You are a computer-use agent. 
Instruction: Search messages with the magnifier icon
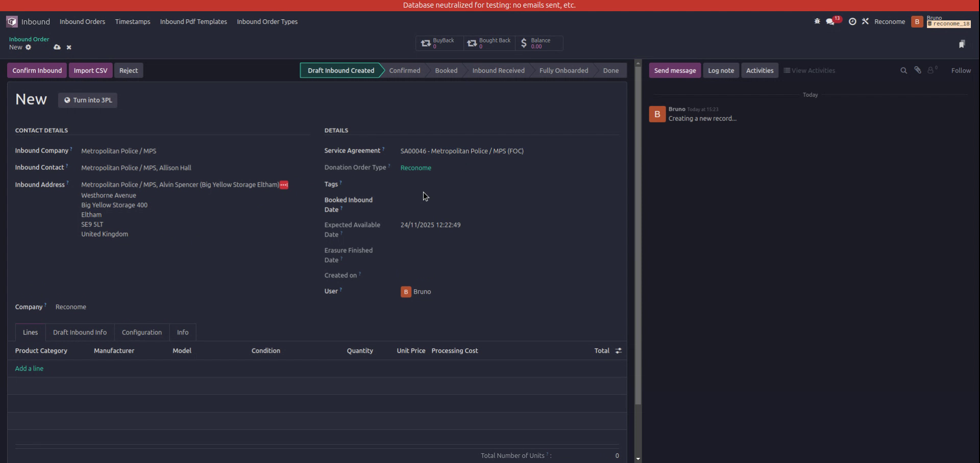[903, 70]
